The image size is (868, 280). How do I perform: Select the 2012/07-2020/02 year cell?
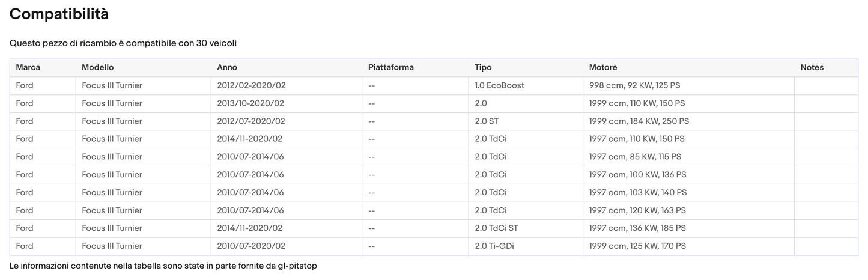click(x=251, y=121)
